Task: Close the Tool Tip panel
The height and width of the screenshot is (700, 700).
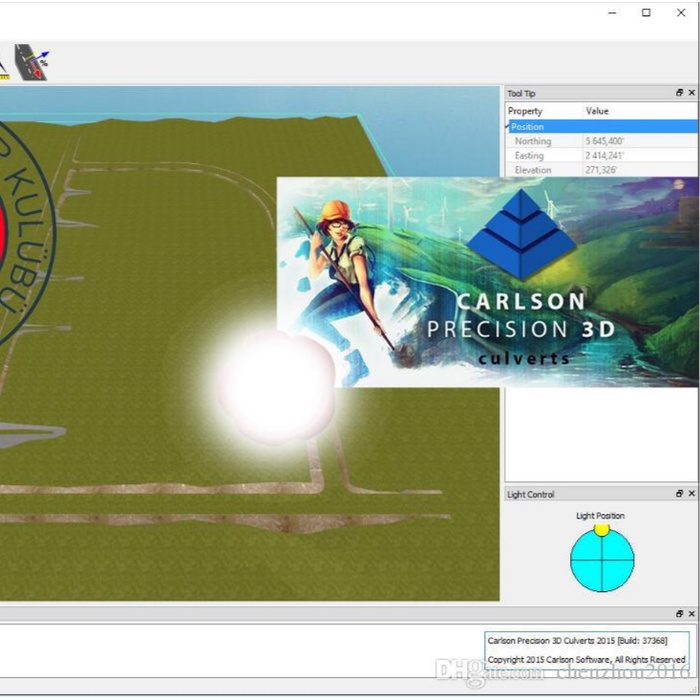Action: (692, 92)
